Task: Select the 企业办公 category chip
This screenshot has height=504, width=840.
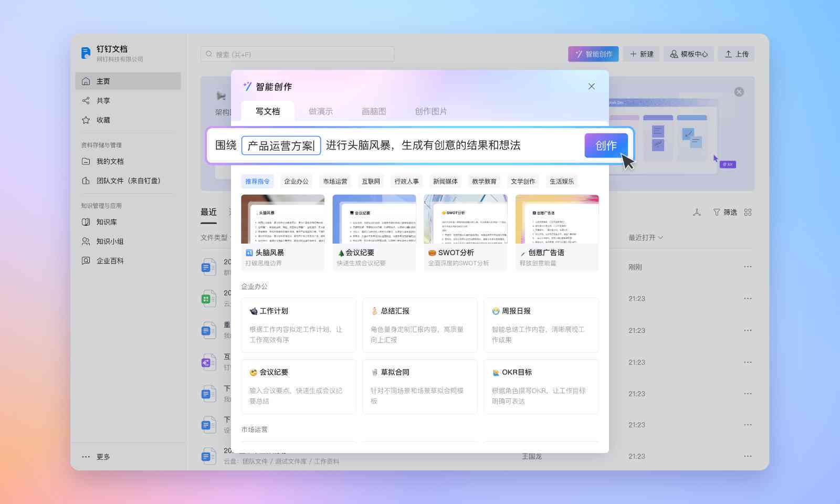Action: click(296, 181)
